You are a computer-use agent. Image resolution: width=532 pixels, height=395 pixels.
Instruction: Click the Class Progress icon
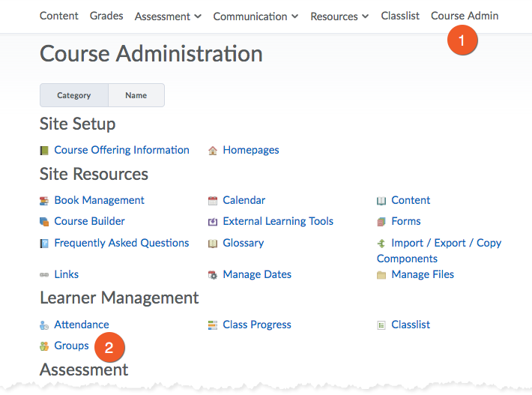[213, 325]
